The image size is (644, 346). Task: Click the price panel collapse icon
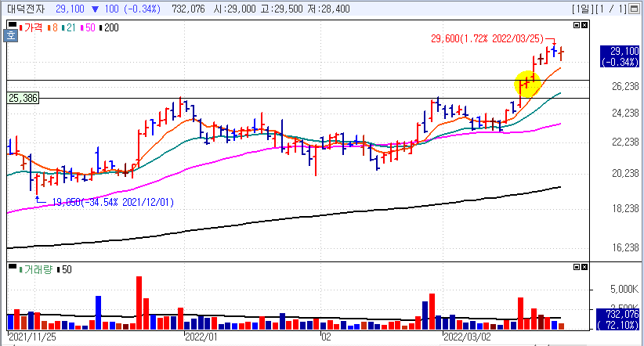[x=577, y=26]
